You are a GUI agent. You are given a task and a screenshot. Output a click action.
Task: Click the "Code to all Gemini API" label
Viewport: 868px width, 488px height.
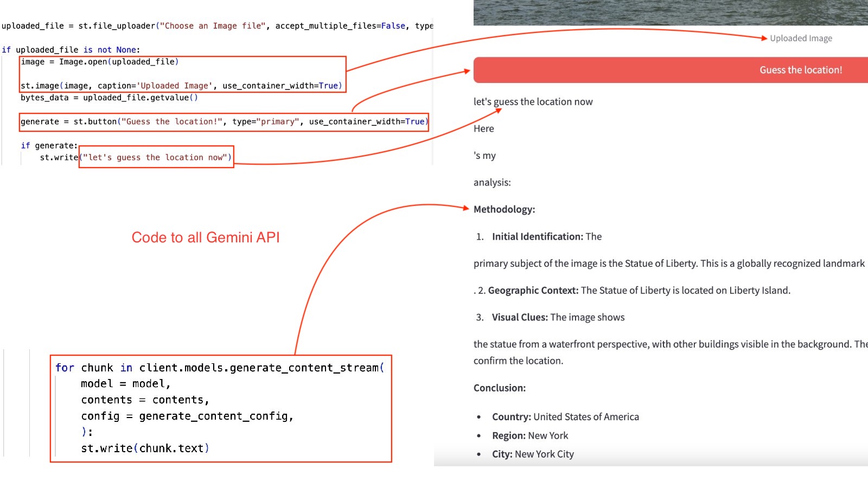[x=206, y=237]
